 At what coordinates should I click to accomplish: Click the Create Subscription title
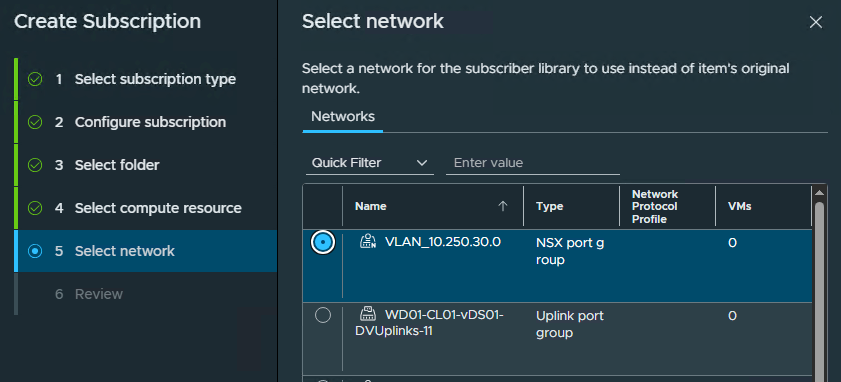pyautogui.click(x=107, y=21)
